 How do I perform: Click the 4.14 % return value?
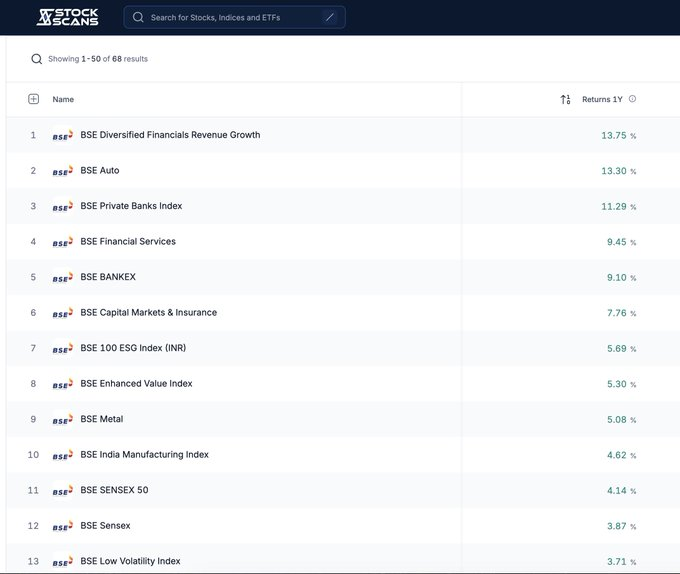[621, 491]
